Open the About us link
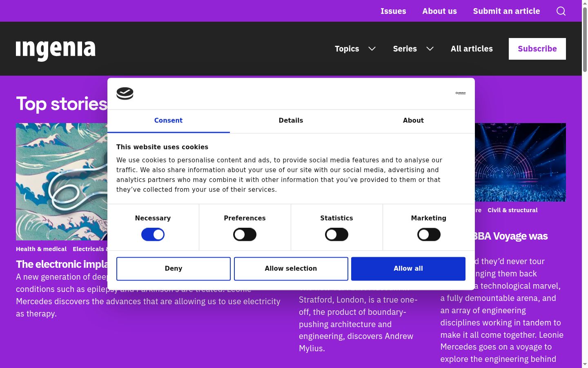 439,11
